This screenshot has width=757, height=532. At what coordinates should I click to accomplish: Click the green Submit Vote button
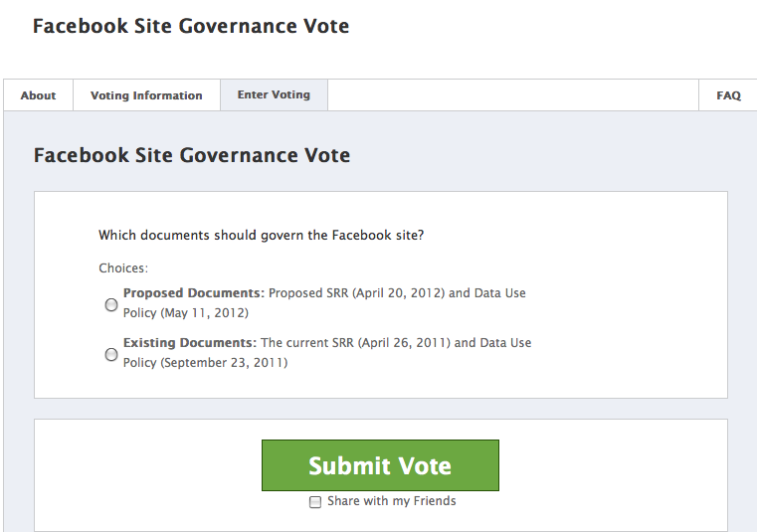pyautogui.click(x=380, y=465)
